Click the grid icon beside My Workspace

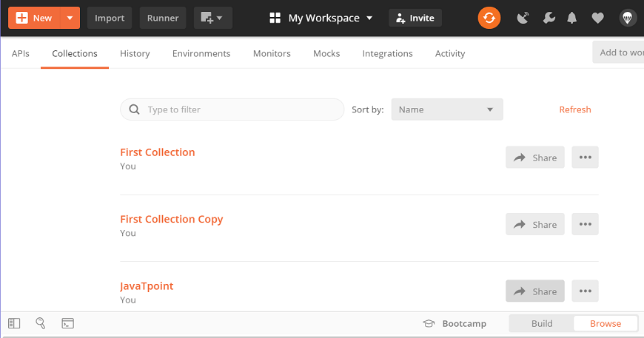(x=275, y=18)
